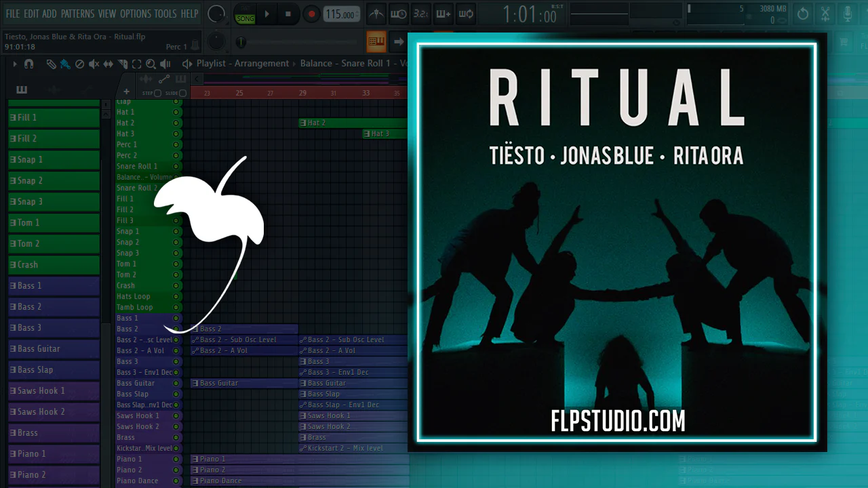The height and width of the screenshot is (488, 868).
Task: Click the 1:01:00 song time display
Action: pos(529,14)
